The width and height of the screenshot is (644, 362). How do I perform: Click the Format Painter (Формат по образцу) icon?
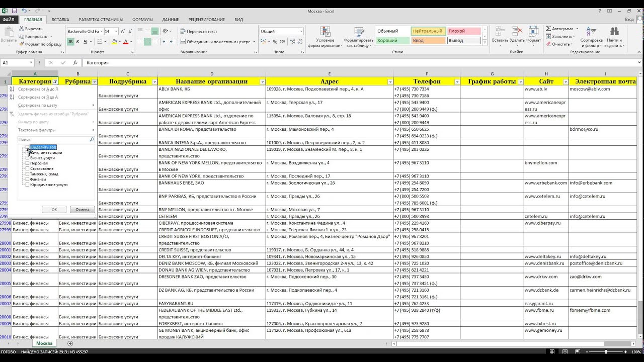tap(22, 44)
